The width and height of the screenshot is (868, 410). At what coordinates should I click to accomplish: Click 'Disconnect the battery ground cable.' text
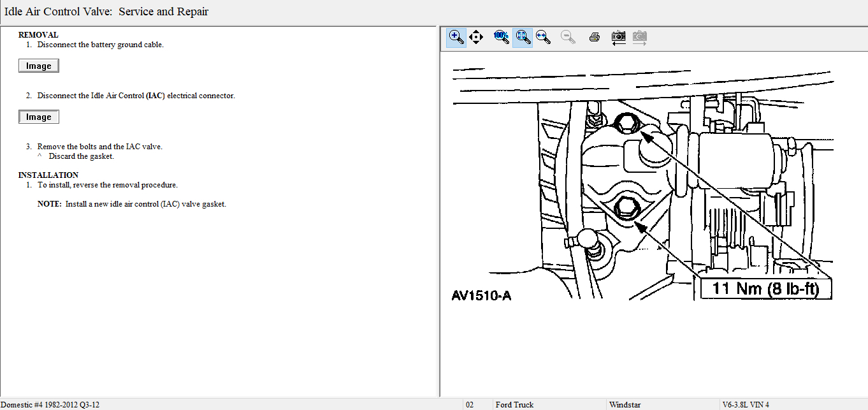tap(101, 45)
